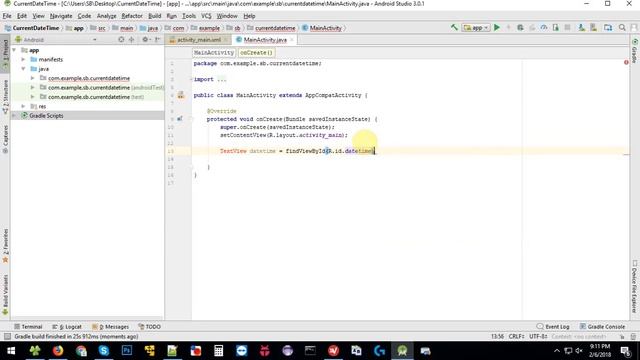The width and height of the screenshot is (640, 360).
Task: Open the Android Profiler gauge icon
Action: tap(544, 27)
